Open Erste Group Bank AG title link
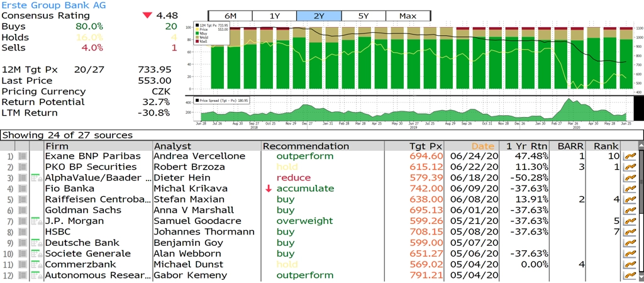Image resolution: width=644 pixels, height=283 pixels. point(53,5)
